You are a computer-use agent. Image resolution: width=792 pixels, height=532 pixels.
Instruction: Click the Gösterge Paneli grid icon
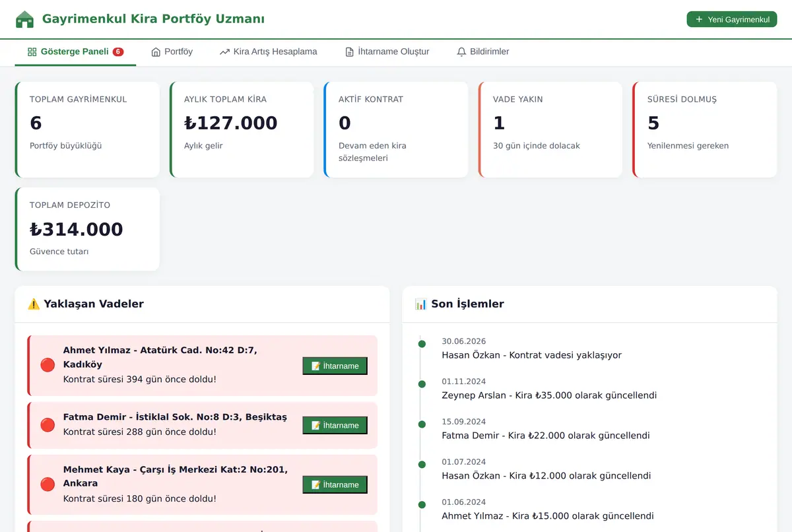click(32, 51)
